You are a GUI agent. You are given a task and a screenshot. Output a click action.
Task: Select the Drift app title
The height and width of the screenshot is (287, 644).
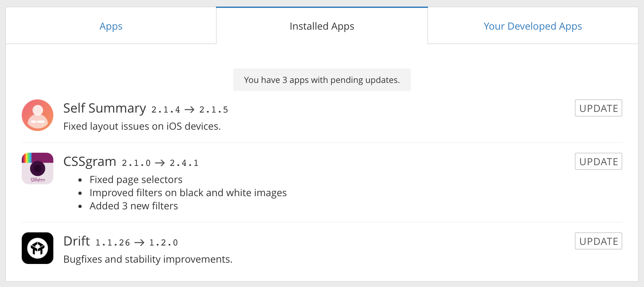[x=77, y=241]
